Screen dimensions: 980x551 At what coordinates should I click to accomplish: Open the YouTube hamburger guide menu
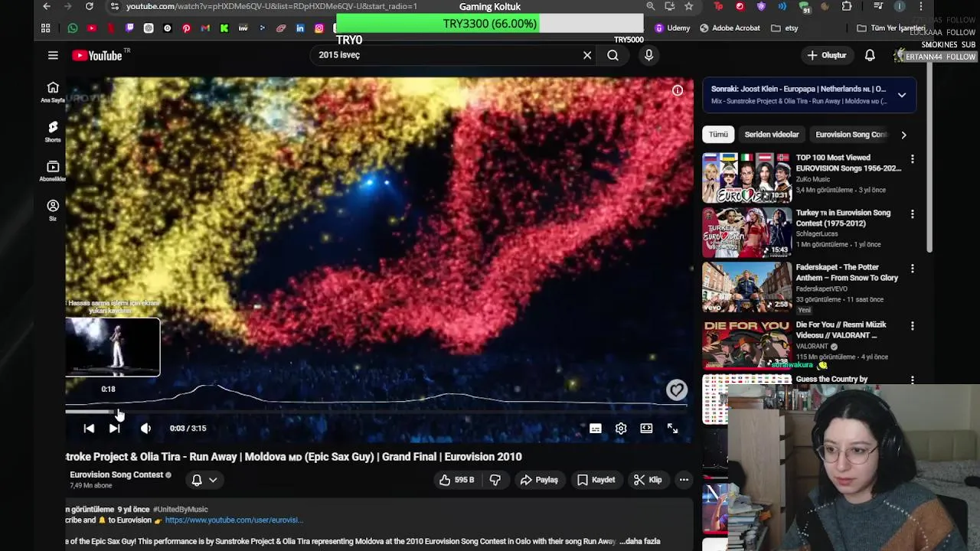pos(53,55)
